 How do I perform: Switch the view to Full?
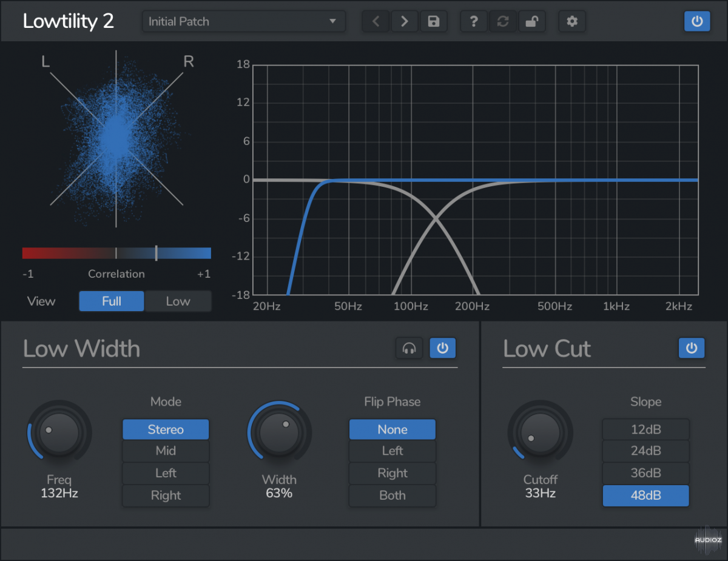[x=112, y=301]
